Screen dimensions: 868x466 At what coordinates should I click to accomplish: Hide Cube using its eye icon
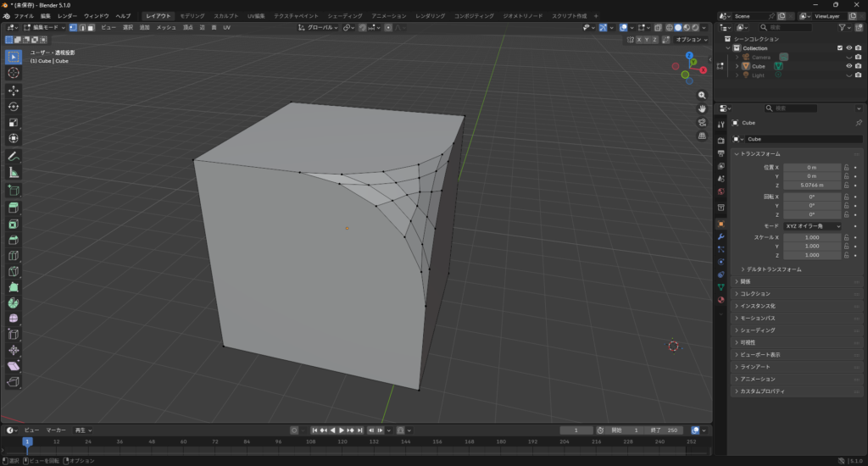click(x=849, y=65)
